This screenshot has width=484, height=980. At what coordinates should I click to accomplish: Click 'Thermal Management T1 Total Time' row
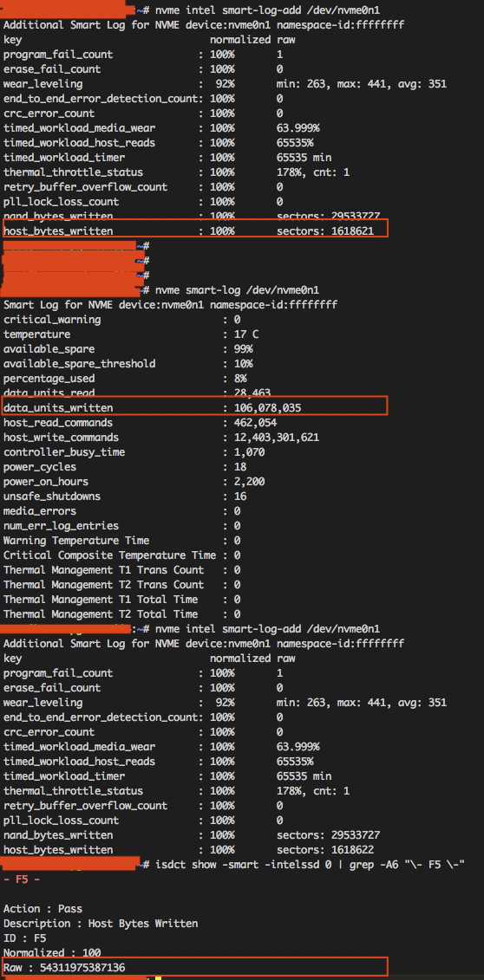122,600
